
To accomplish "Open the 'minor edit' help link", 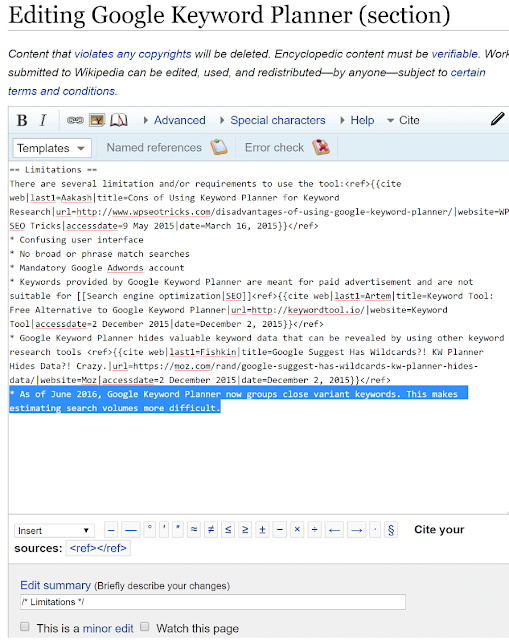I will click(108, 629).
